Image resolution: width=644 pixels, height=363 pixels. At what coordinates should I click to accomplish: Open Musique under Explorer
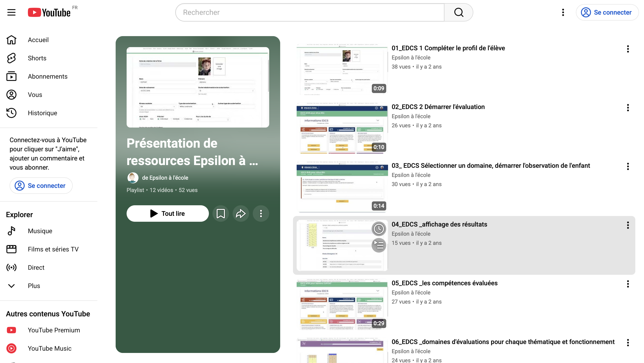click(x=49, y=231)
